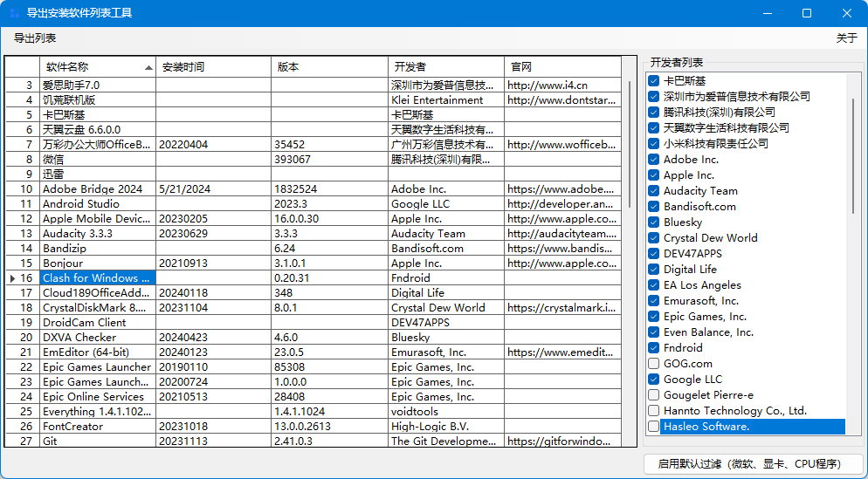Viewport: 868px width, 479px height.
Task: Click the version 13.0.0.2613 cell
Action: coord(329,427)
